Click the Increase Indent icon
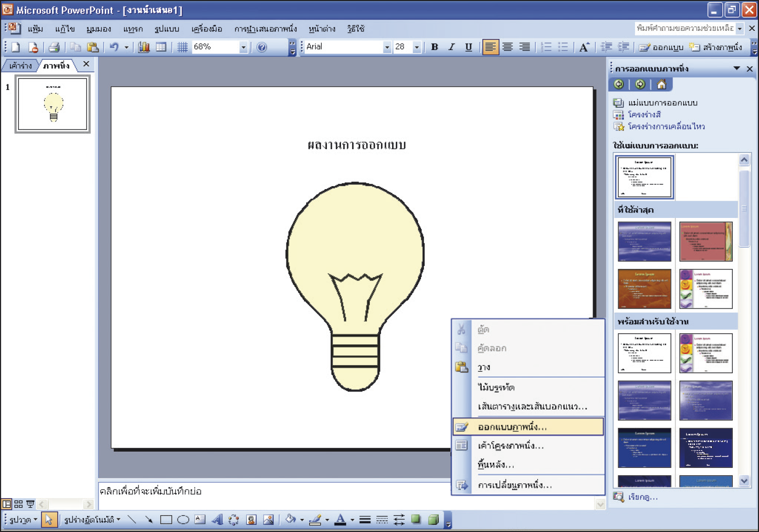Image resolution: width=759 pixels, height=532 pixels. 623,47
